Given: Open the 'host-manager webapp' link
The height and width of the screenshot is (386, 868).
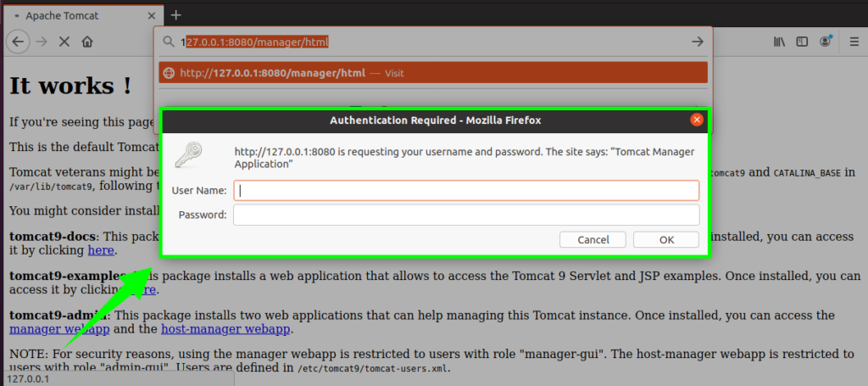Looking at the screenshot, I should coord(225,329).
